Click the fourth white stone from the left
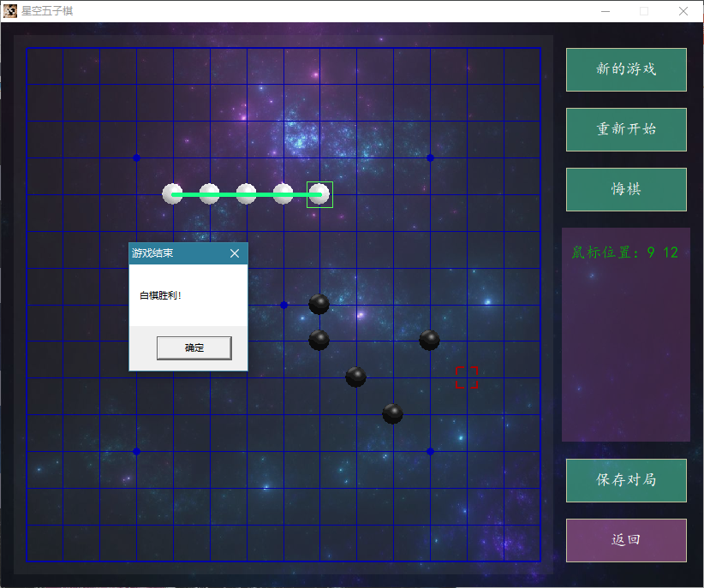This screenshot has height=588, width=704. (283, 194)
